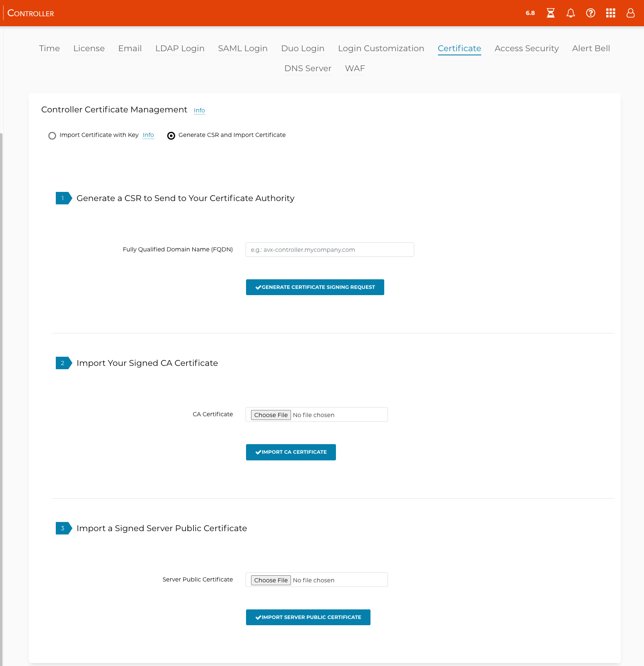Open the user profile icon
The height and width of the screenshot is (666, 644).
[630, 13]
